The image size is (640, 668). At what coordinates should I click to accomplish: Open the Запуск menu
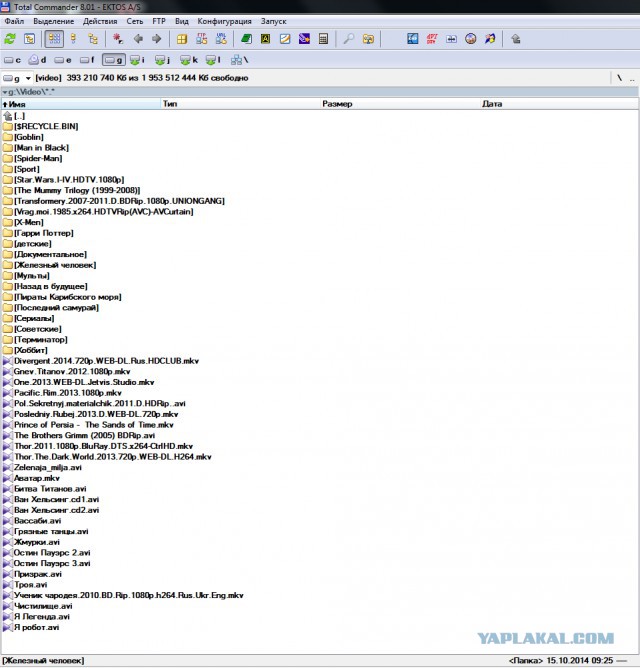coord(274,21)
